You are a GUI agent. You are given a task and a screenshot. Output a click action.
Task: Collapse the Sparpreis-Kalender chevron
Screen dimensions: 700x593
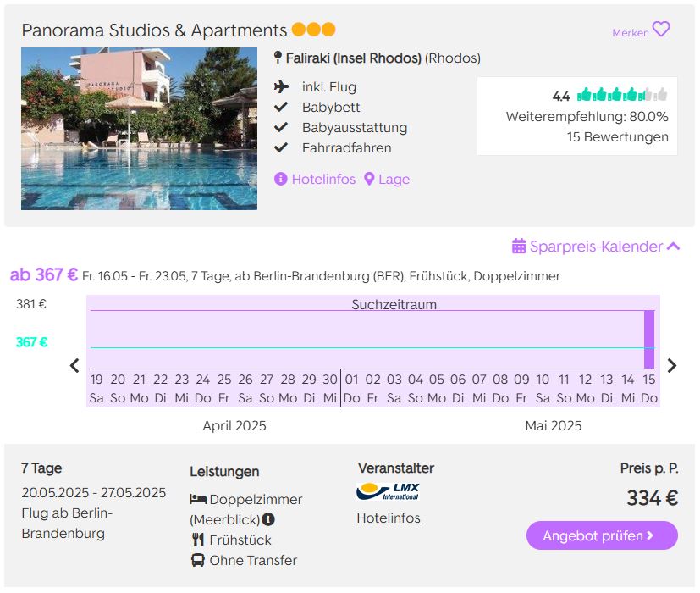(x=673, y=247)
